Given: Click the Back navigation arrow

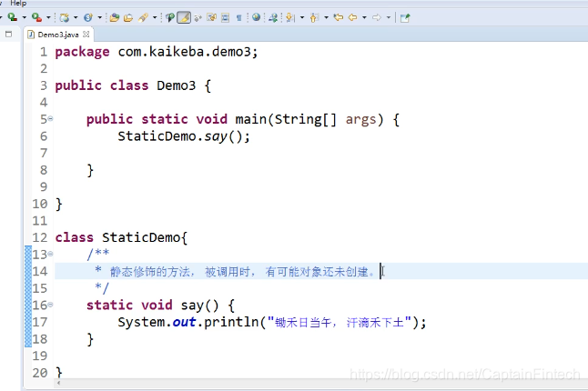Looking at the screenshot, I should [352, 17].
